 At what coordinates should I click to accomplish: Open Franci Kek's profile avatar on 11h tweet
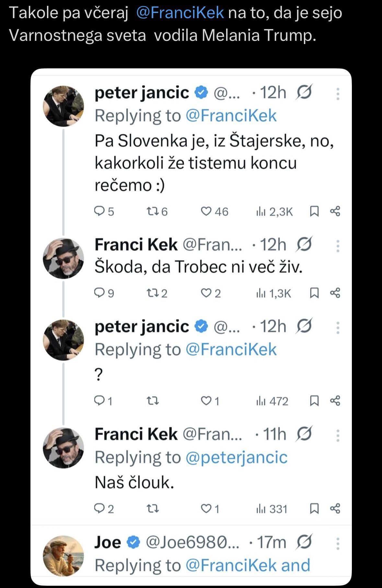(64, 448)
